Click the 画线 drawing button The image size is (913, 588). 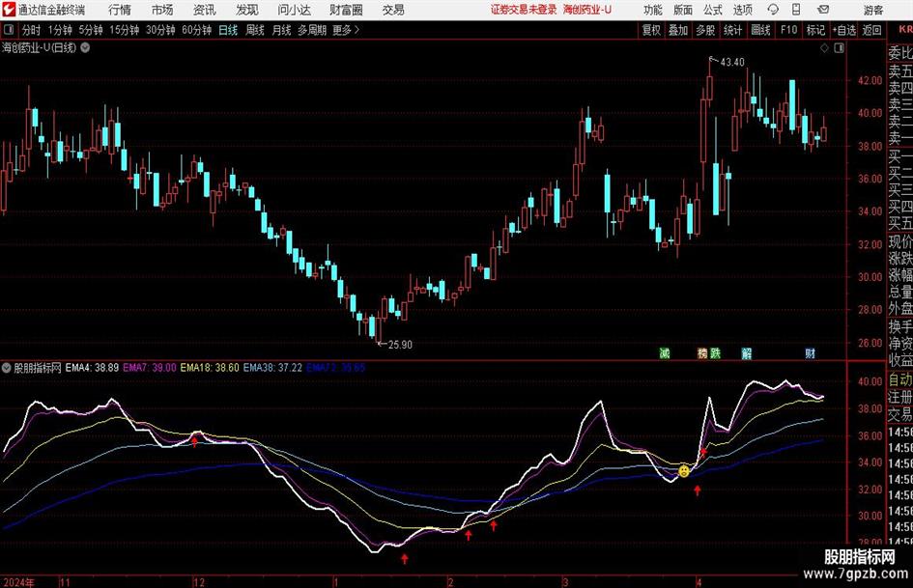(760, 30)
